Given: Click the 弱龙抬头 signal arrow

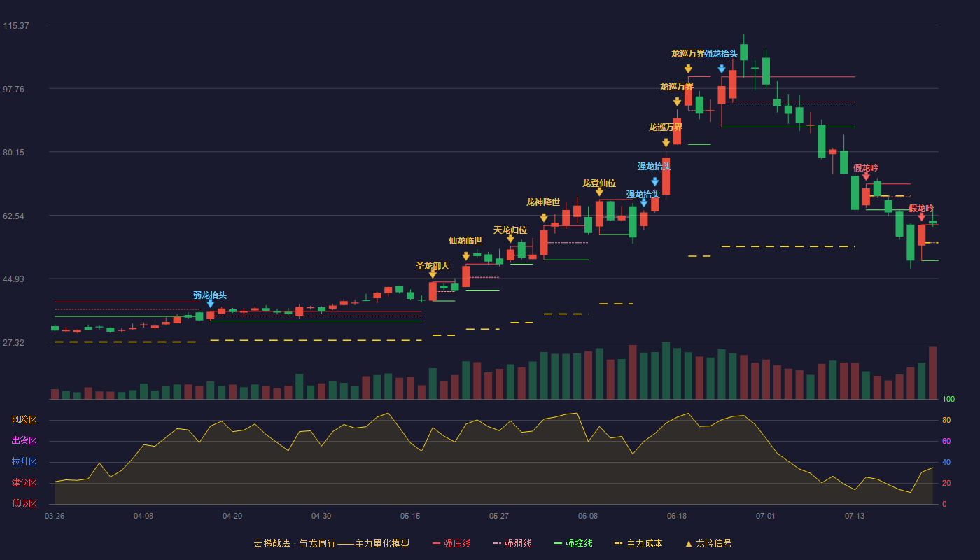Looking at the screenshot, I should 210,304.
